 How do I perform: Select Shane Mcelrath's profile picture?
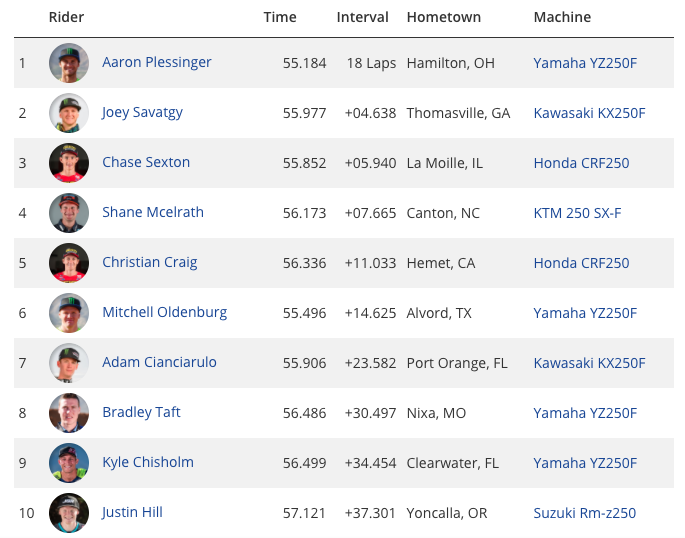(69, 213)
